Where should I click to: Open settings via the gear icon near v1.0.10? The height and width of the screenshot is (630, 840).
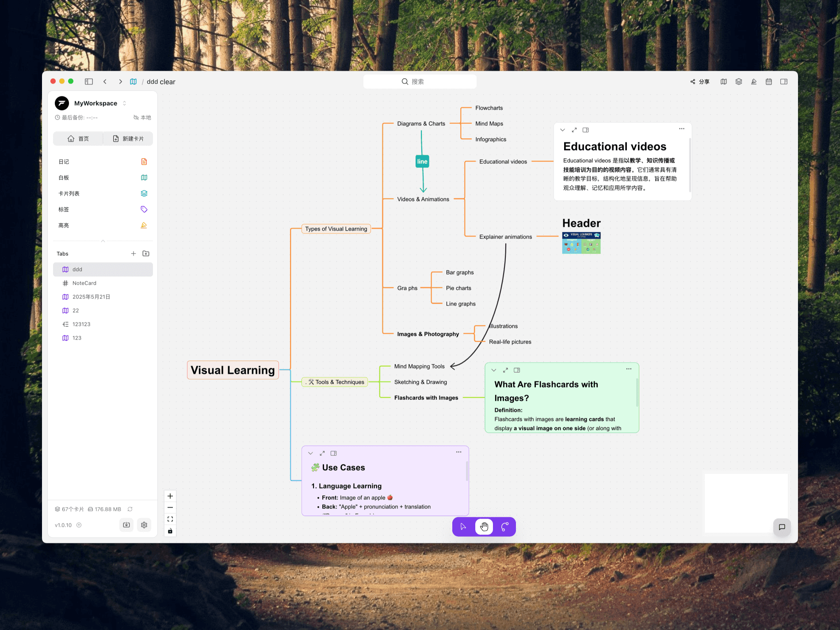tap(144, 525)
